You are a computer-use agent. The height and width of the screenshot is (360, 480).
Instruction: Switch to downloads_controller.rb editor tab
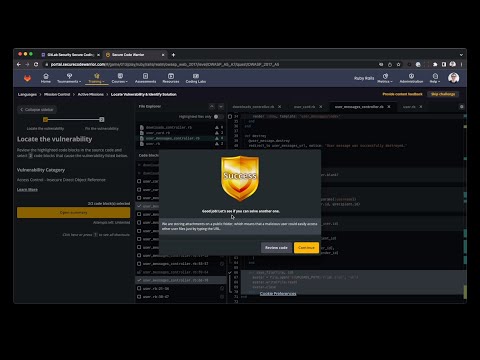(x=253, y=107)
